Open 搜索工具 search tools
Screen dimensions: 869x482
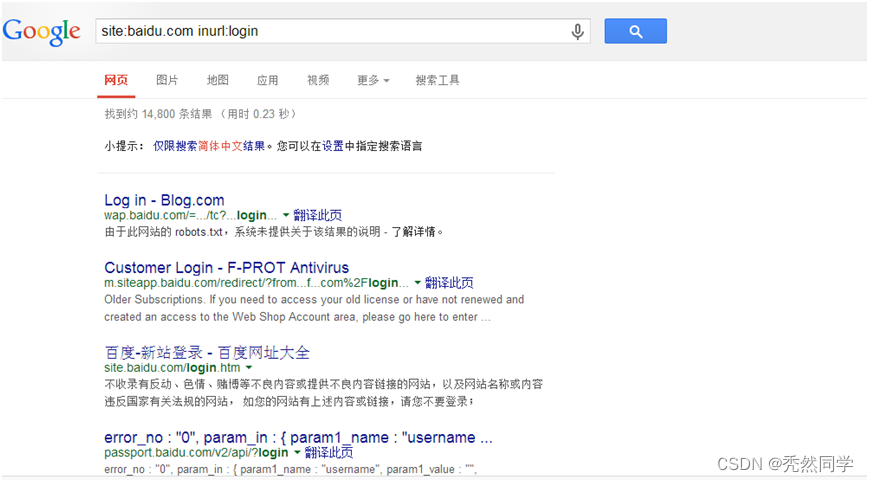(437, 80)
